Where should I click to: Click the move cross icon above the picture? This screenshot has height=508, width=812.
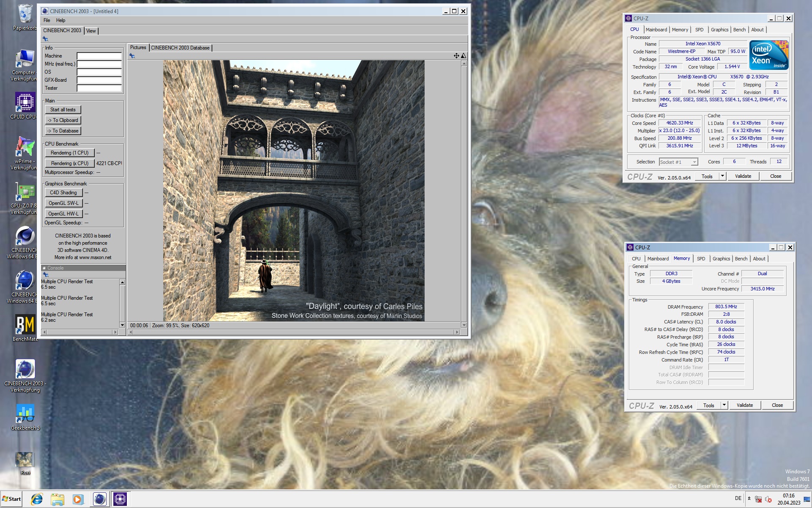click(456, 55)
